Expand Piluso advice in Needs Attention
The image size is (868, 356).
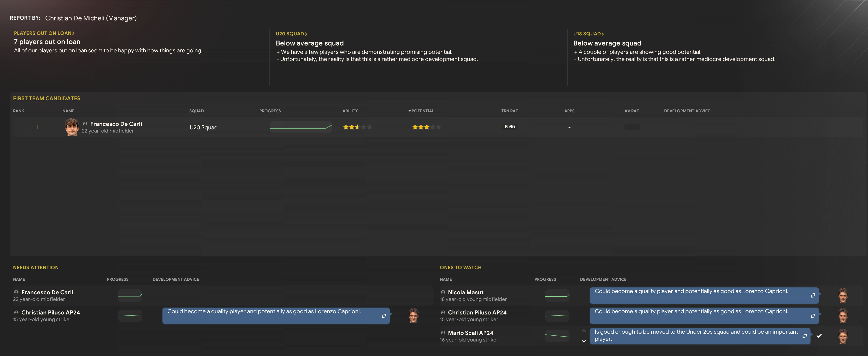383,316
